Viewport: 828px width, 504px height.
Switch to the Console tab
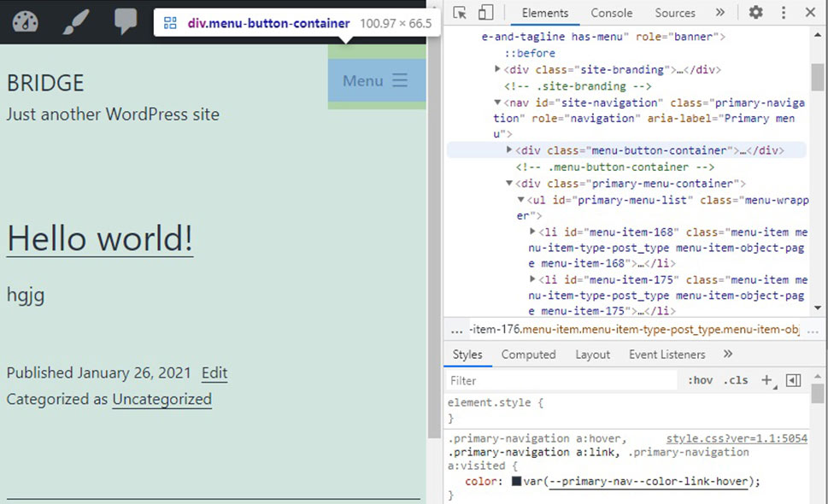coord(612,13)
